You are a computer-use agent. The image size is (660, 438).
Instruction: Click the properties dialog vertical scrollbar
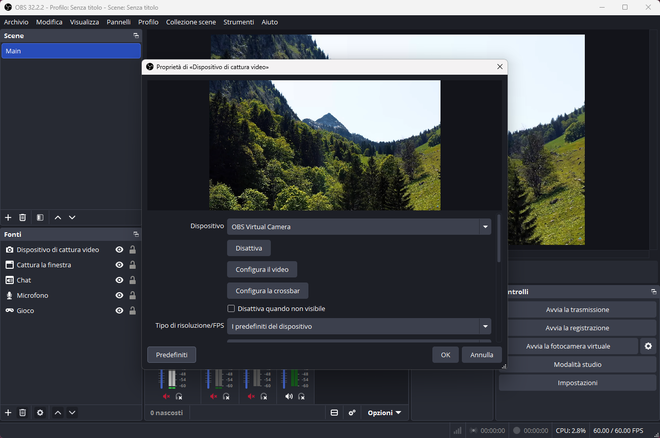(499, 239)
